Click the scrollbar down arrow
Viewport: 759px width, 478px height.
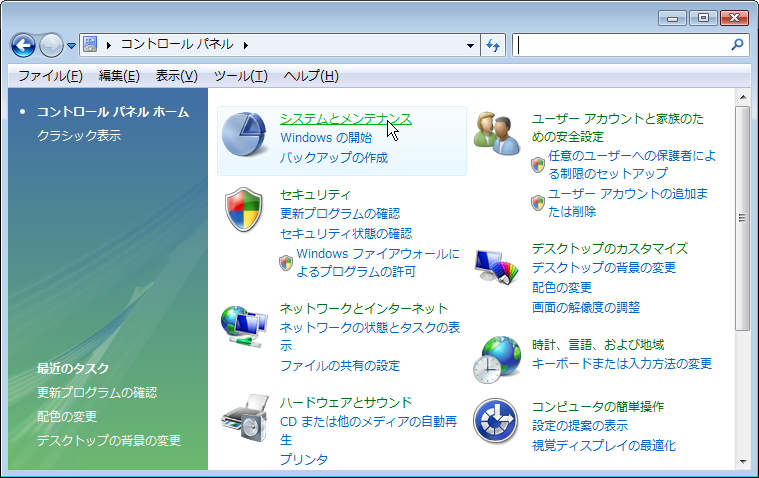coord(743,462)
